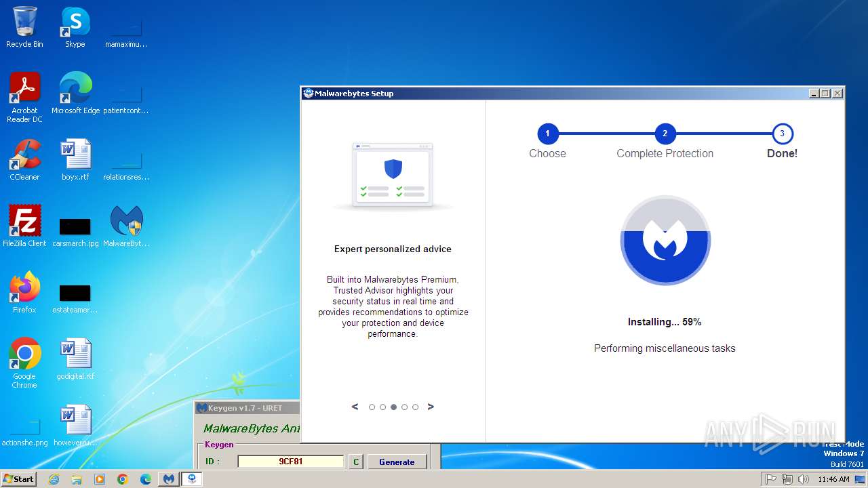Open Internet Explorer from taskbar
Screen dimensions: 868x488
tap(54, 479)
